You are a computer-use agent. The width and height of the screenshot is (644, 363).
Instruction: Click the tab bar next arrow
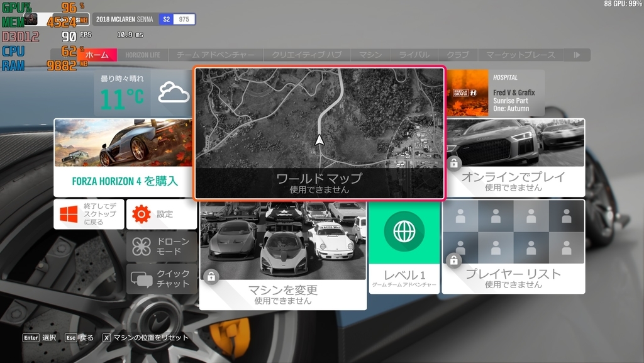(577, 55)
